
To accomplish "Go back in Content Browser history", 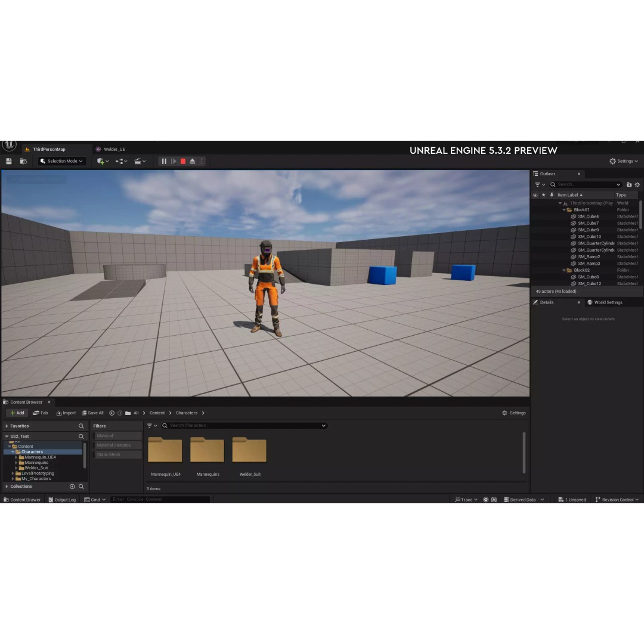I will tap(112, 413).
